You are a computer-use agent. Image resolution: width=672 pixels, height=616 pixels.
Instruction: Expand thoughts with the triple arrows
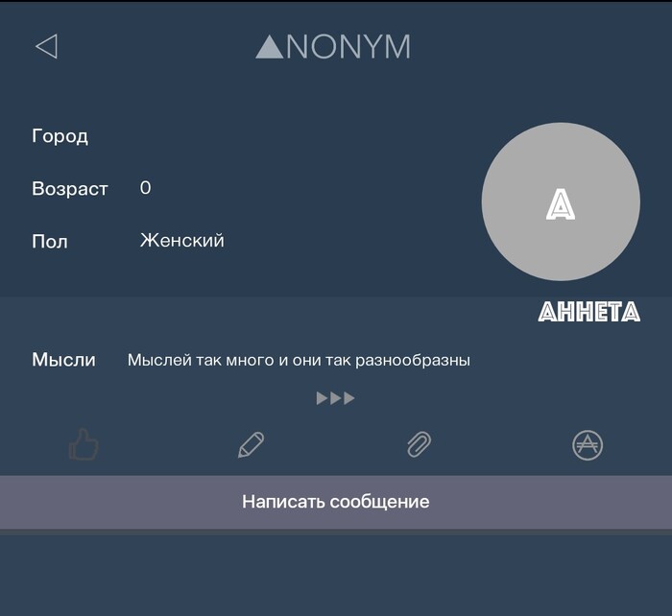(335, 398)
